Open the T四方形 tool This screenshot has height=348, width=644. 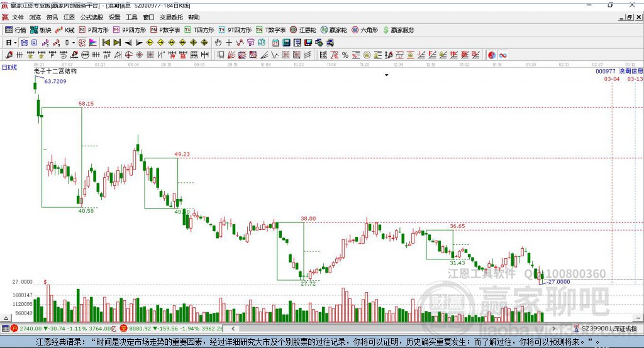199,30
